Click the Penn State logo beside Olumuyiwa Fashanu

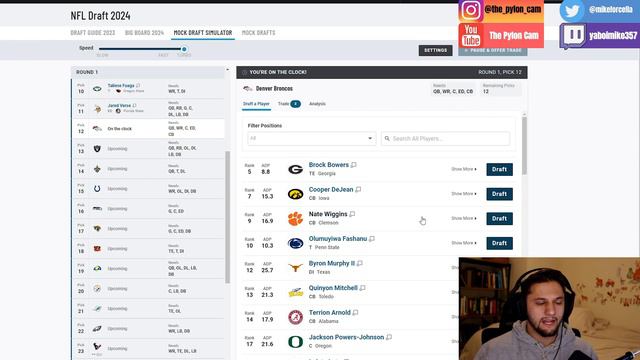coord(296,243)
